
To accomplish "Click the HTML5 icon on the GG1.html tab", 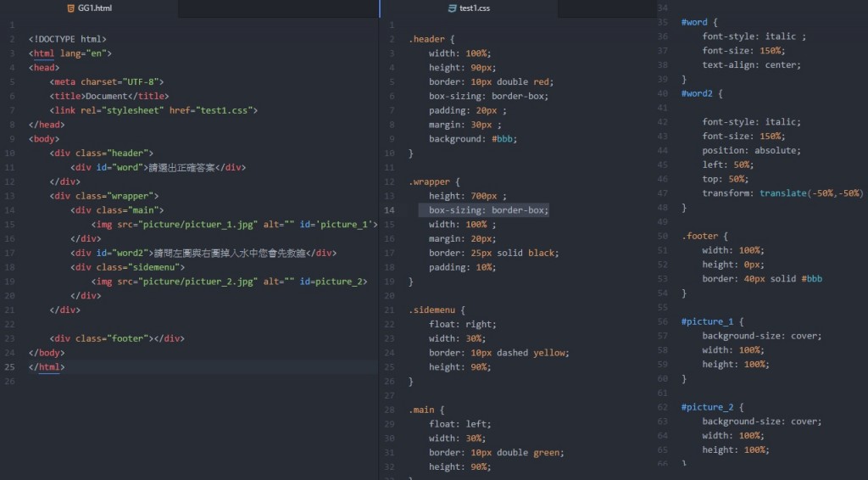I will (x=70, y=8).
